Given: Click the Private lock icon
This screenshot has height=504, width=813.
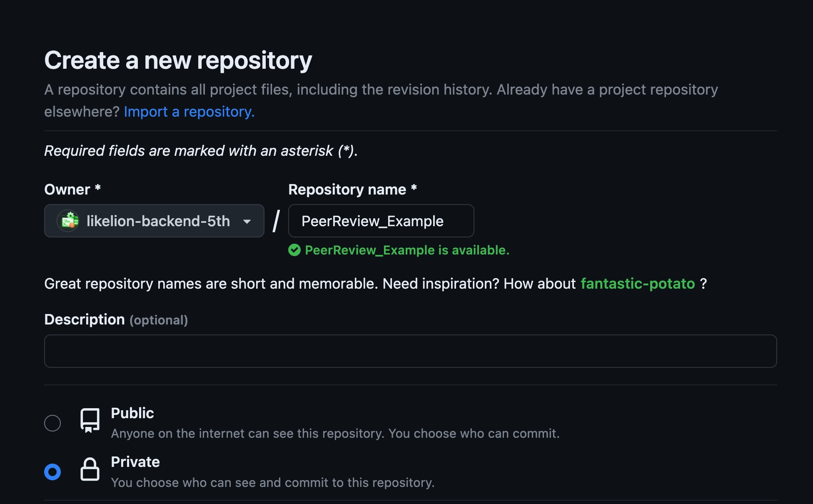Looking at the screenshot, I should [90, 469].
